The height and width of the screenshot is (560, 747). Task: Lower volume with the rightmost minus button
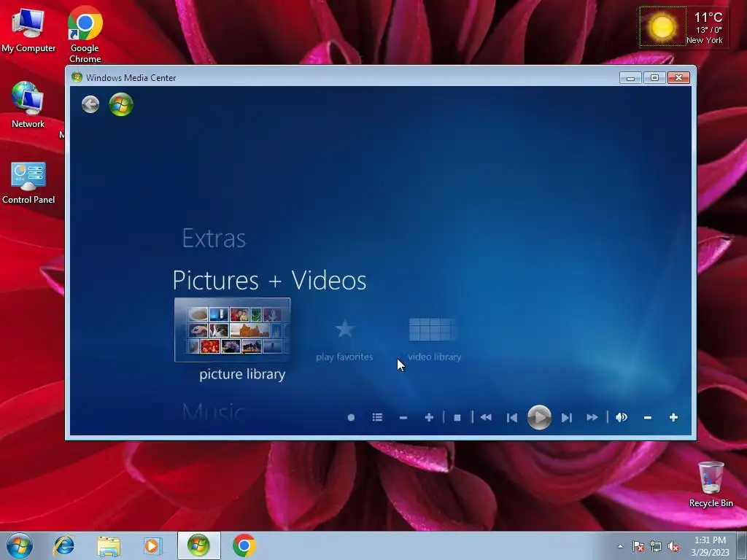click(648, 418)
